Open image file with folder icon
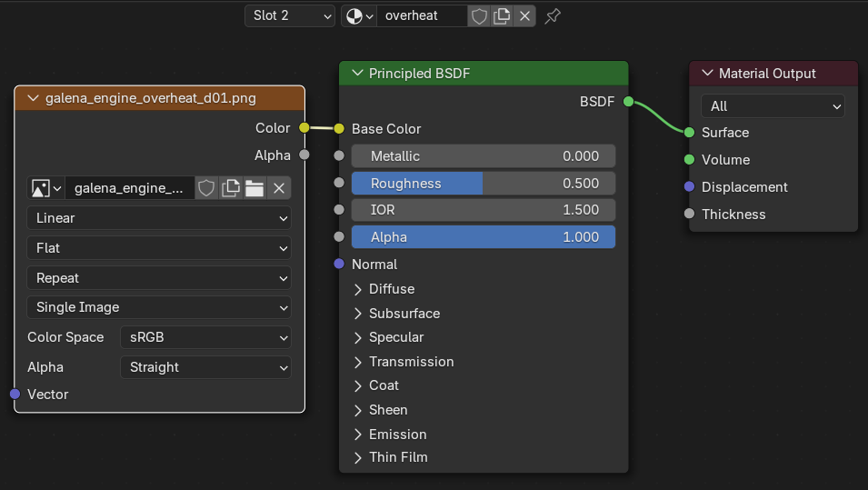Screen dimensions: 868x490 [254, 188]
